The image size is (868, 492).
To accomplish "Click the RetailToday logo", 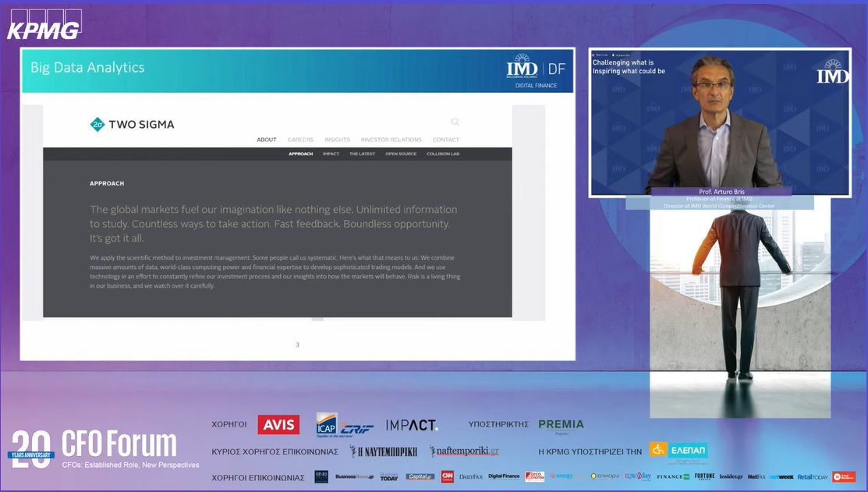I will pos(813,476).
